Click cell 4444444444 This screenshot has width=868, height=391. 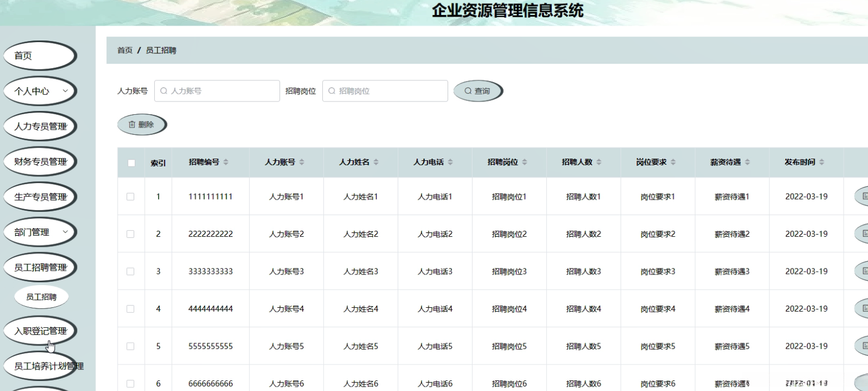pos(210,308)
